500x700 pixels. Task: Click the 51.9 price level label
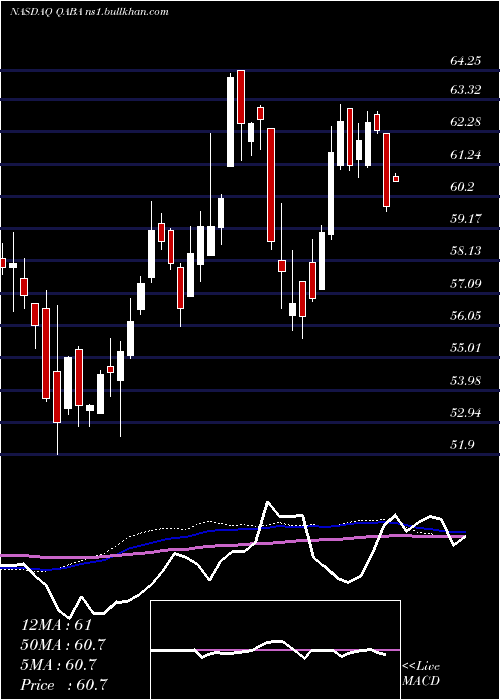462,445
